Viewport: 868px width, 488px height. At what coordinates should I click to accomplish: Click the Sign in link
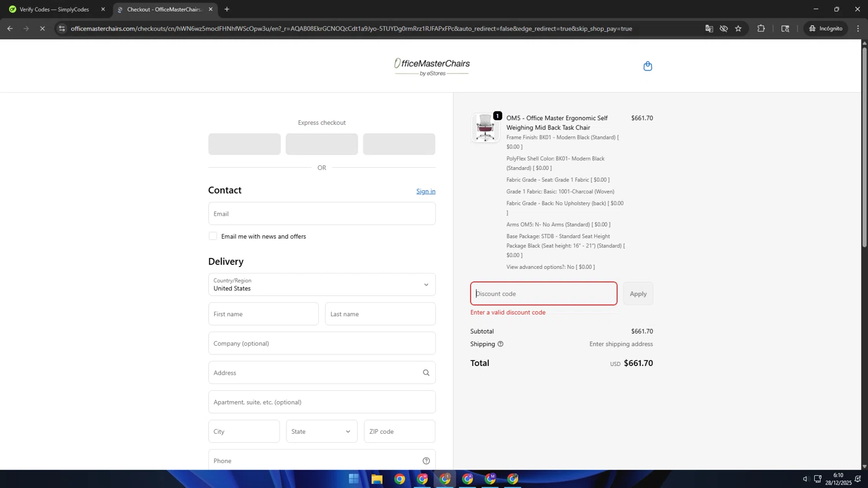click(426, 191)
